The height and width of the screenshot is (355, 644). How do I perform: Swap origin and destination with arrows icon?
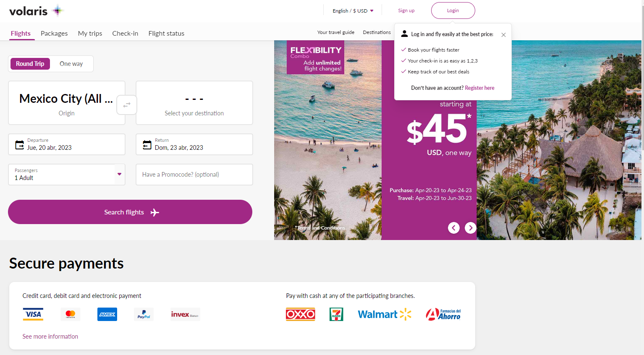click(x=127, y=105)
